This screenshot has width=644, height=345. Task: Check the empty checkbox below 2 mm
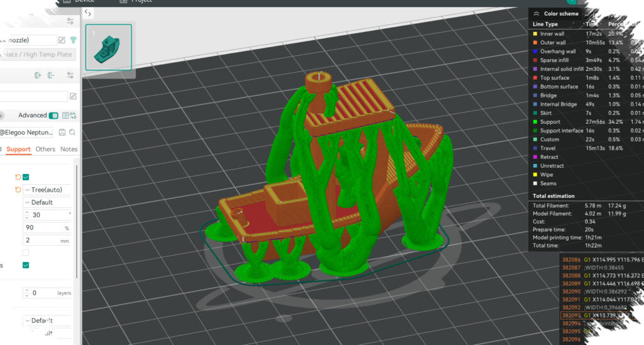[x=26, y=252]
